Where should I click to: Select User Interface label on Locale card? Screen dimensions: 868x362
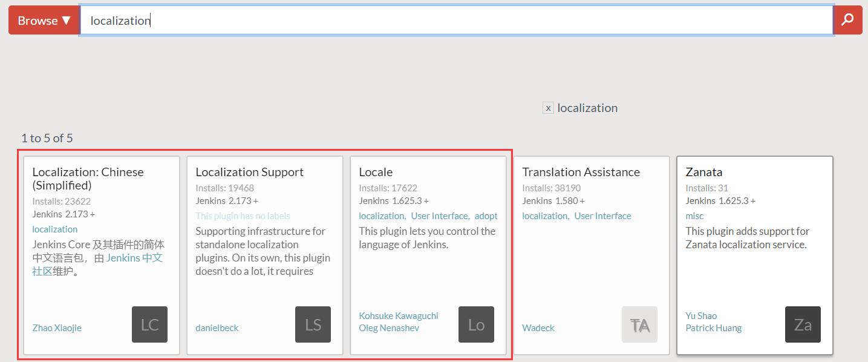(440, 216)
